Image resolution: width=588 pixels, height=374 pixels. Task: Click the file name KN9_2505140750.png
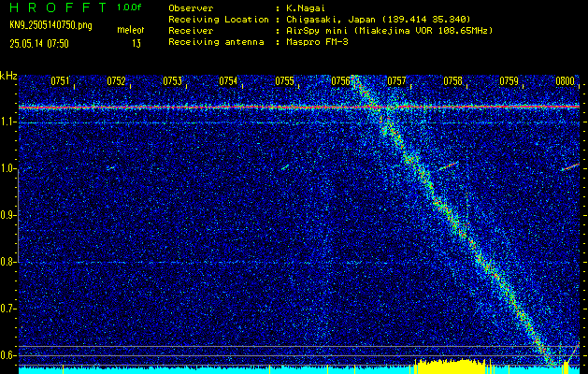point(50,25)
